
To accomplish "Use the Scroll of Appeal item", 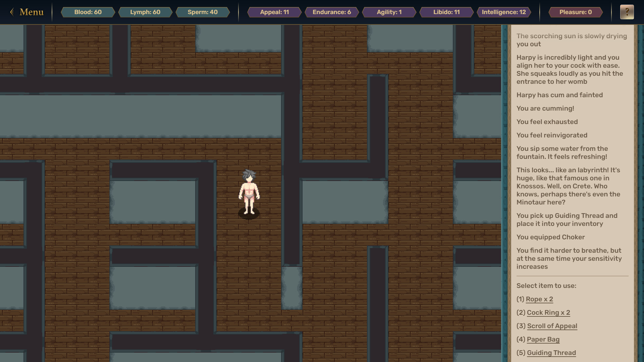I will point(552,326).
